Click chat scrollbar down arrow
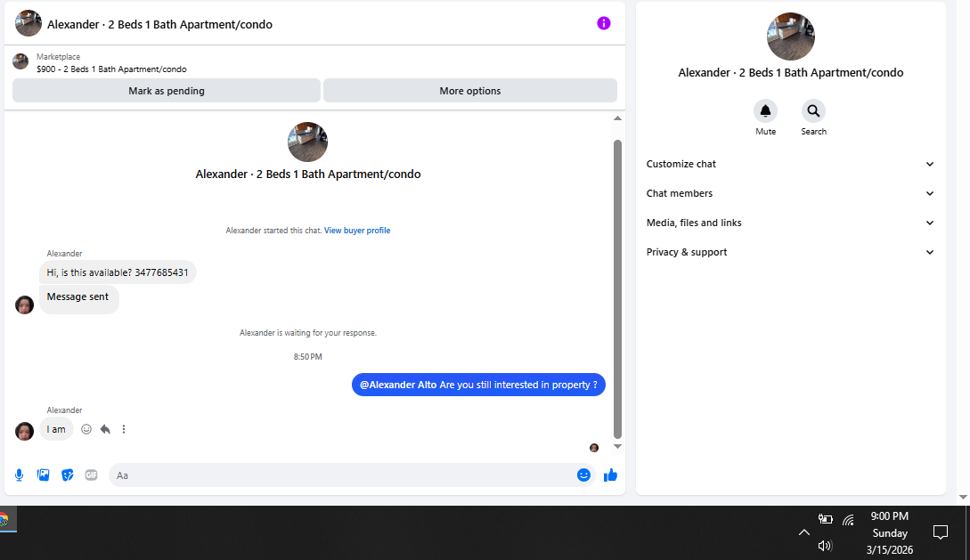This screenshot has height=560, width=970. click(617, 446)
